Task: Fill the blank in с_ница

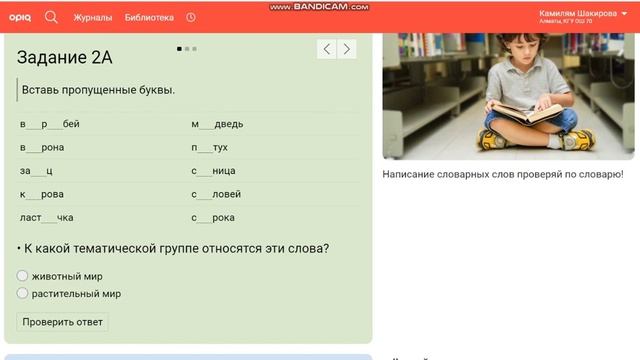Action: pyautogui.click(x=204, y=171)
